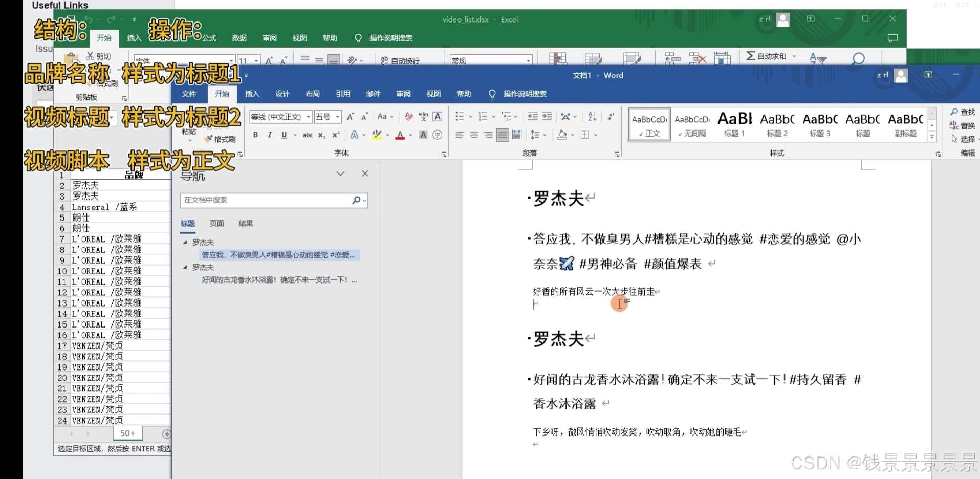Open Asian layout options icon
Viewport: 980px width, 479px height.
[565, 117]
